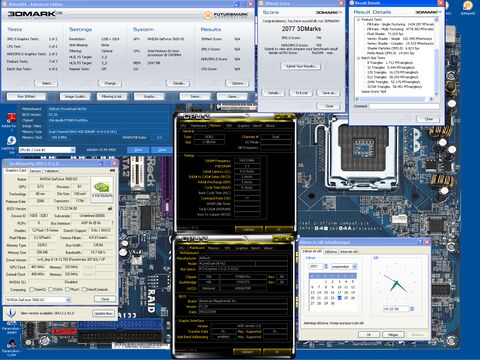Click the analog clock face in date dialog
Image resolution: width=480 pixels, height=360 pixels.
[x=396, y=283]
